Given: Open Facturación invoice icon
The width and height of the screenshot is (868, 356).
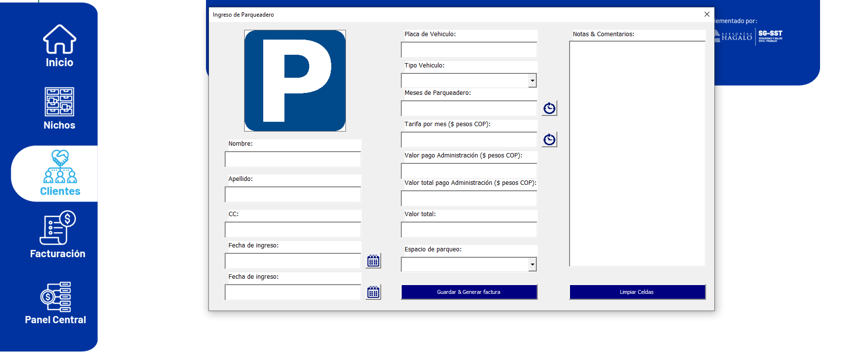Looking at the screenshot, I should coord(58,227).
